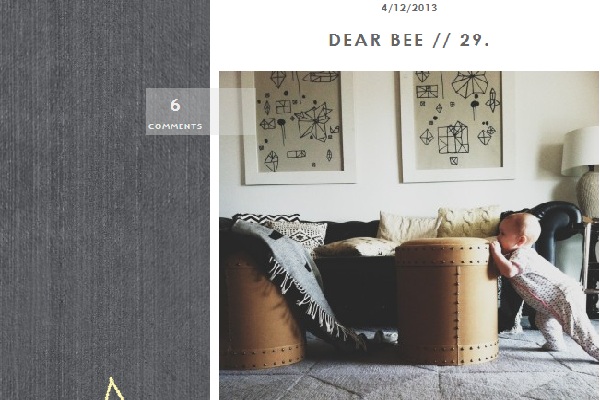Open the living room blog photo
The width and height of the screenshot is (600, 400).
(409, 235)
